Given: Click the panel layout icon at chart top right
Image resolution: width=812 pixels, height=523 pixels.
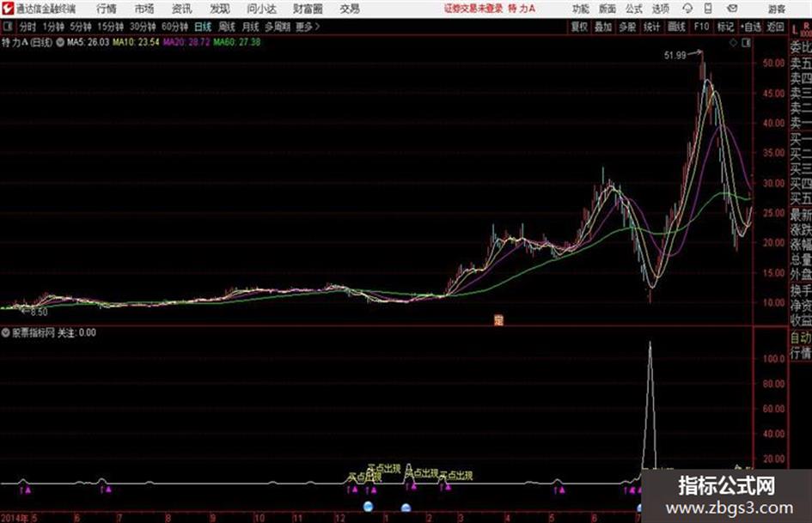Looking at the screenshot, I should [x=746, y=44].
